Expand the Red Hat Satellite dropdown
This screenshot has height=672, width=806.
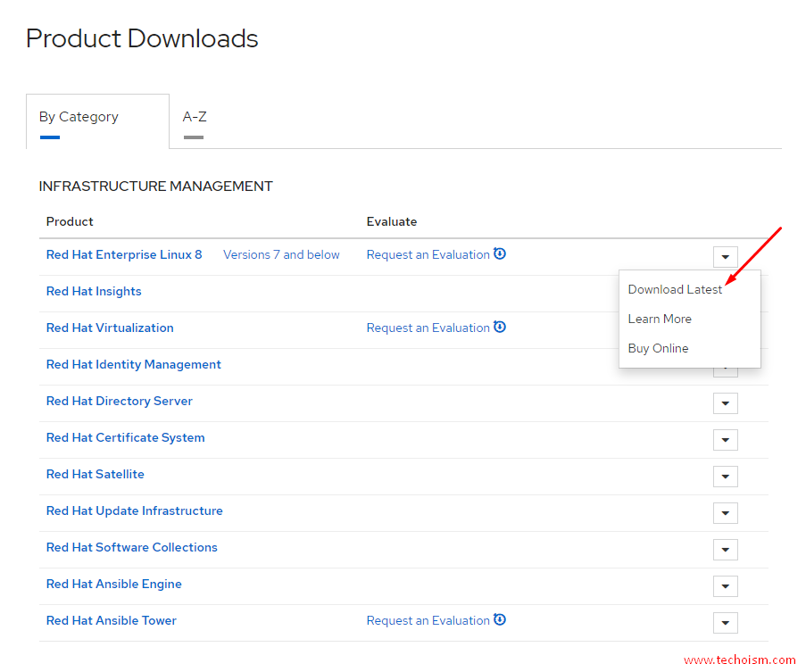coord(726,477)
